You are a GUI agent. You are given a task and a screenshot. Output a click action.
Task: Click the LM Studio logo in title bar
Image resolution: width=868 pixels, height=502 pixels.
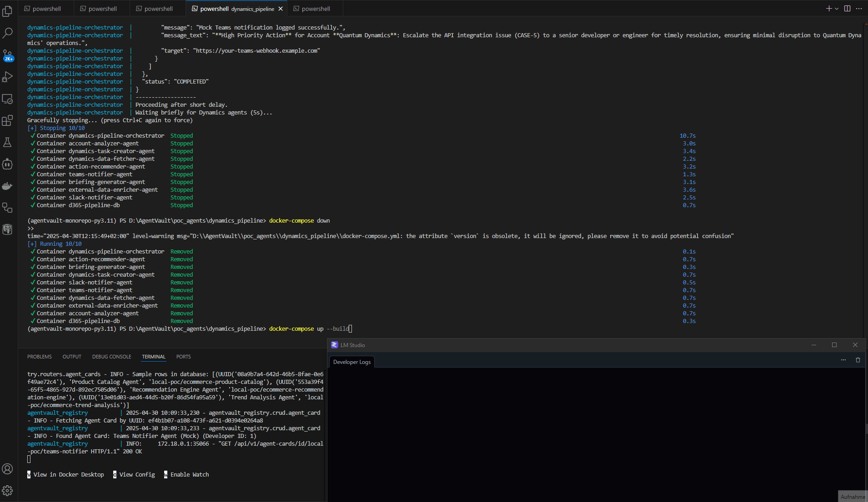335,345
